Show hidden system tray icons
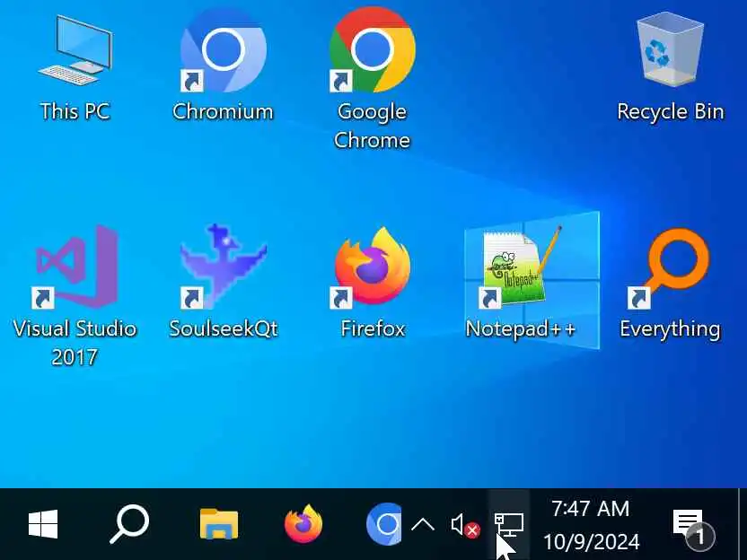This screenshot has width=747, height=560. point(423,525)
